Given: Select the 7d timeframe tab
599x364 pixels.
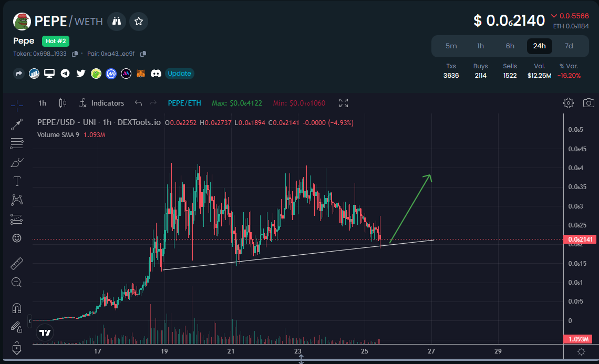Looking at the screenshot, I should pos(569,46).
